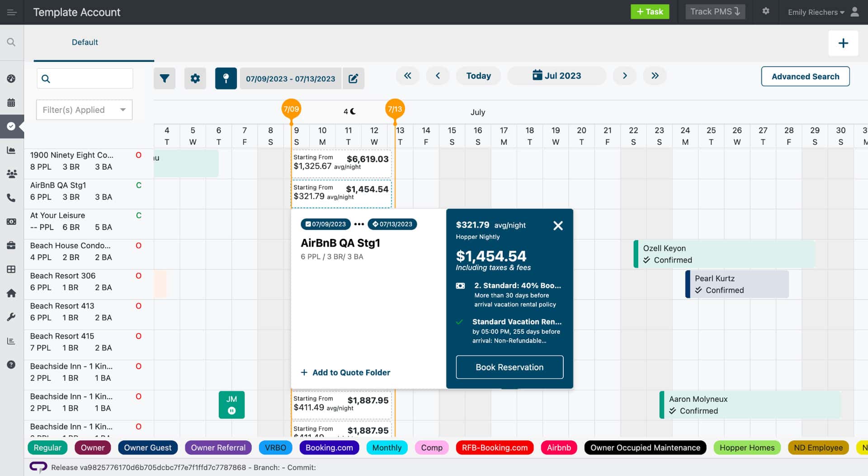Open the filter icon above the calendar
The height and width of the screenshot is (476, 868).
[164, 78]
